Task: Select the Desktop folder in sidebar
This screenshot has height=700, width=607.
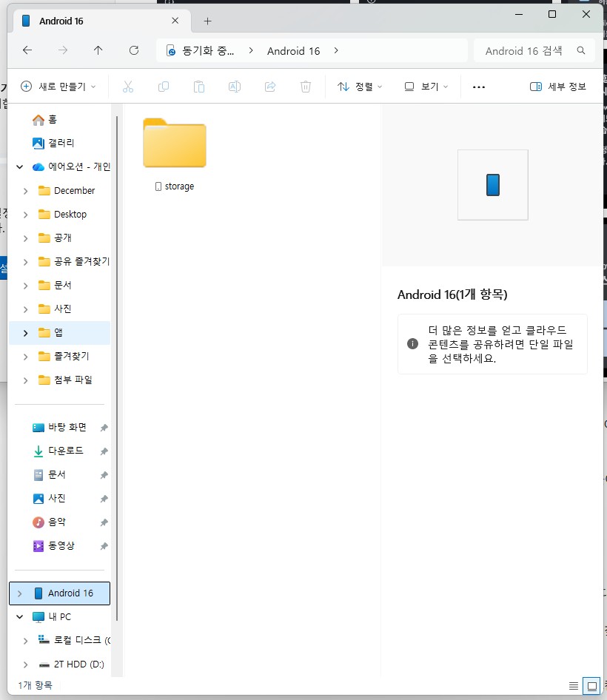Action: [x=62, y=215]
